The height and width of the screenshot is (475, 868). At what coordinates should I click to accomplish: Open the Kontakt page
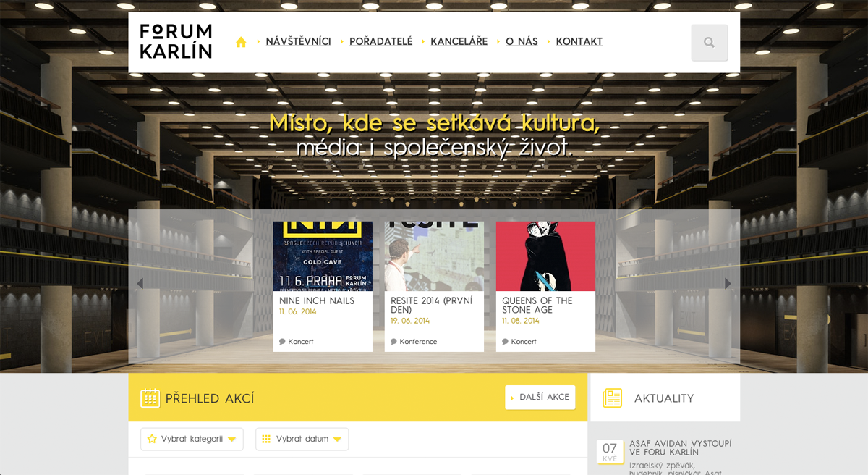pyautogui.click(x=579, y=42)
